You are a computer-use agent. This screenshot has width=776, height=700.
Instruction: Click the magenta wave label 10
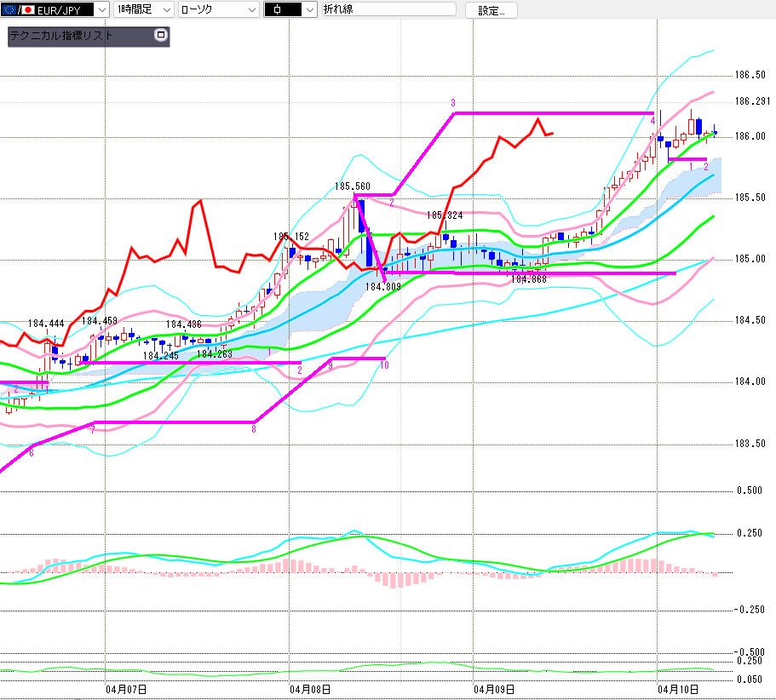[x=384, y=365]
